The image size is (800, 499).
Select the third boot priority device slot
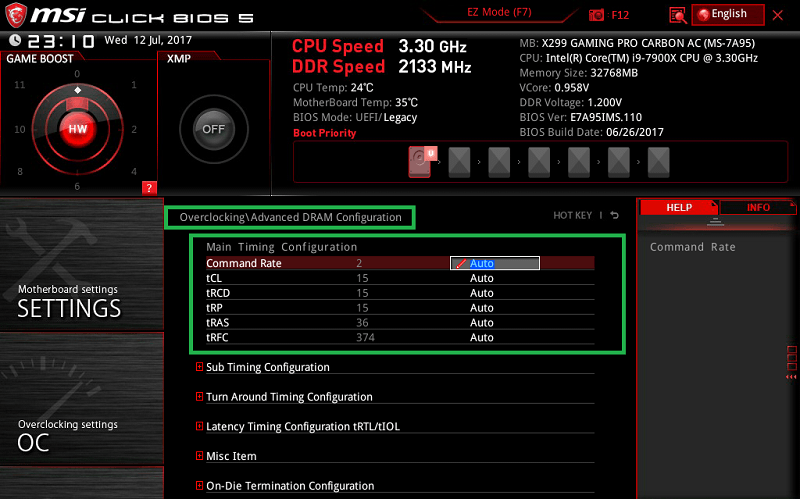499,162
